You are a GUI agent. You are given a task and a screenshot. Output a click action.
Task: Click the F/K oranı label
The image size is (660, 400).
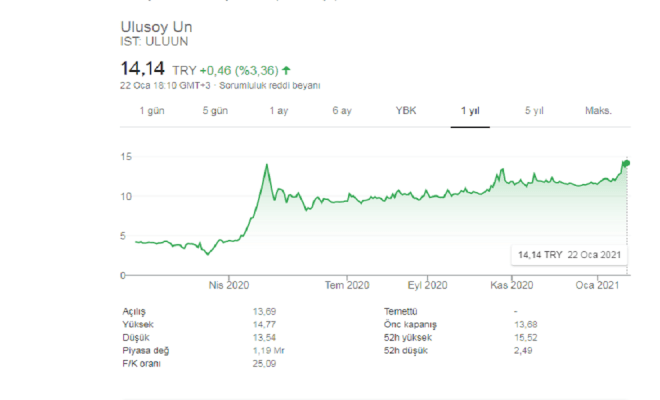coord(141,362)
